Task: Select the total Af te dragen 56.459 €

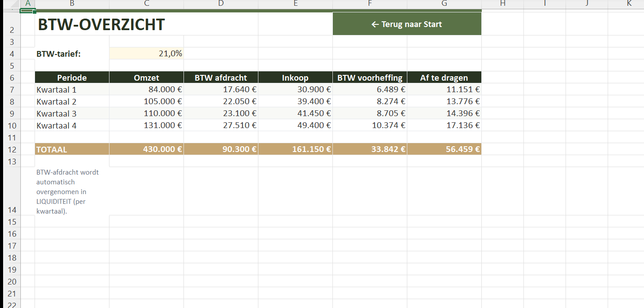Action: [x=444, y=149]
